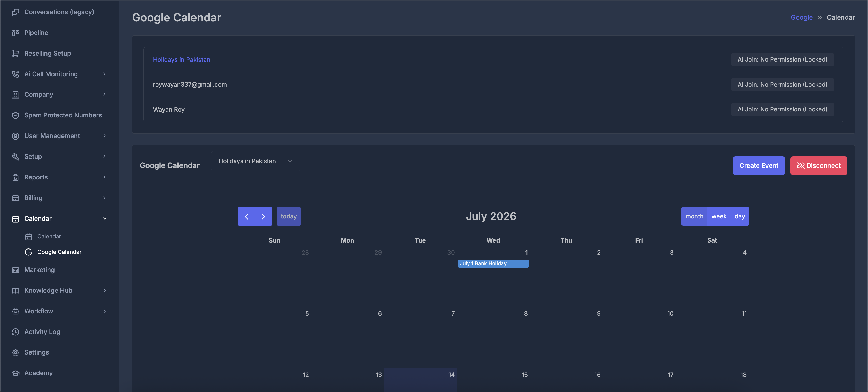This screenshot has height=392, width=868.
Task: Open the Conversations (legacy) sidebar icon
Action: pyautogui.click(x=16, y=12)
